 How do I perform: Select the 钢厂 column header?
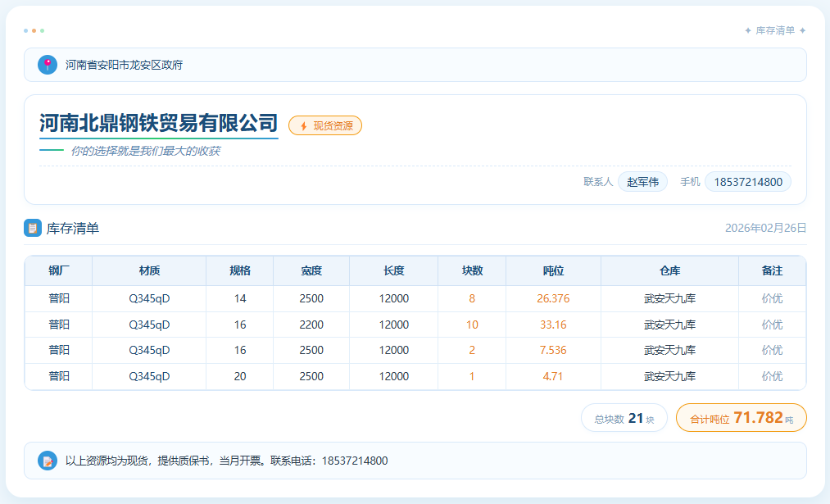coord(59,270)
